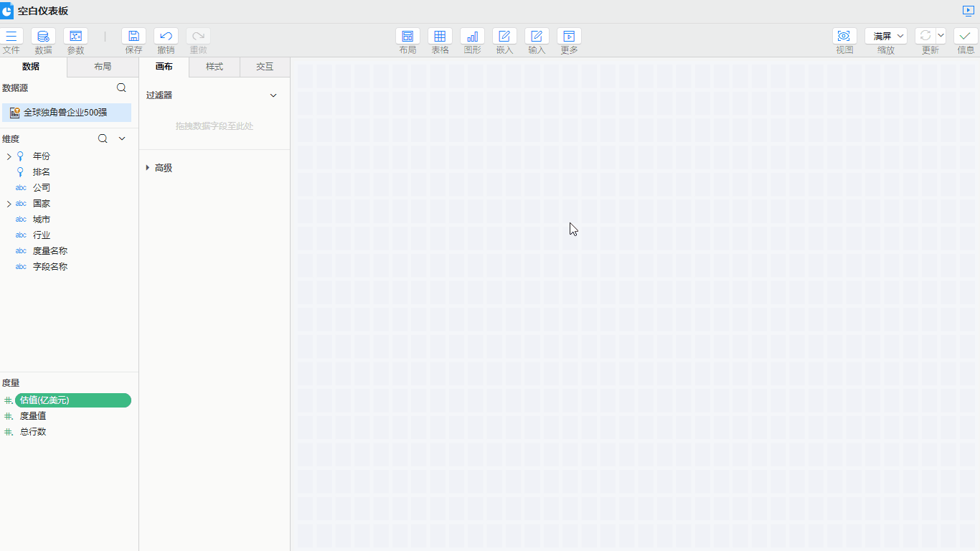Select the 估值(亿美元) measure field

pyautogui.click(x=72, y=400)
